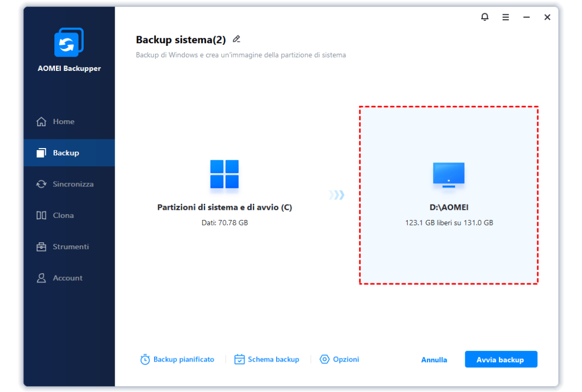Click the pencil icon to rename backup
Image resolution: width=582 pixels, height=392 pixels.
237,39
